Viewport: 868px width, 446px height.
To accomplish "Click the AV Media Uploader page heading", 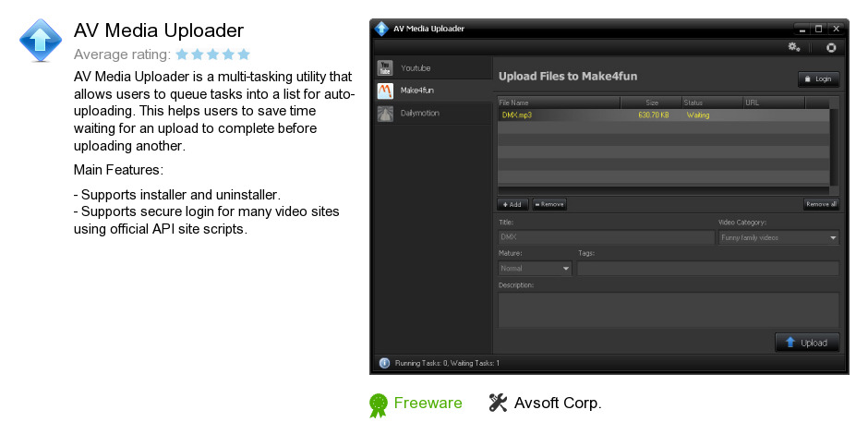I will [x=159, y=30].
